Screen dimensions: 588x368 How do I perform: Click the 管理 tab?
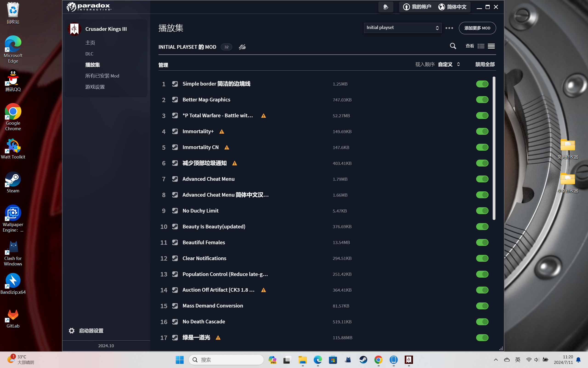163,65
